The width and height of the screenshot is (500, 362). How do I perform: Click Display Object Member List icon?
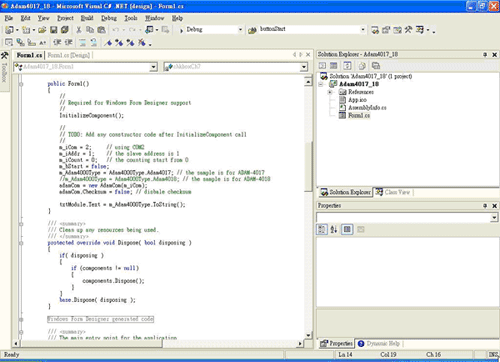pos(9,42)
